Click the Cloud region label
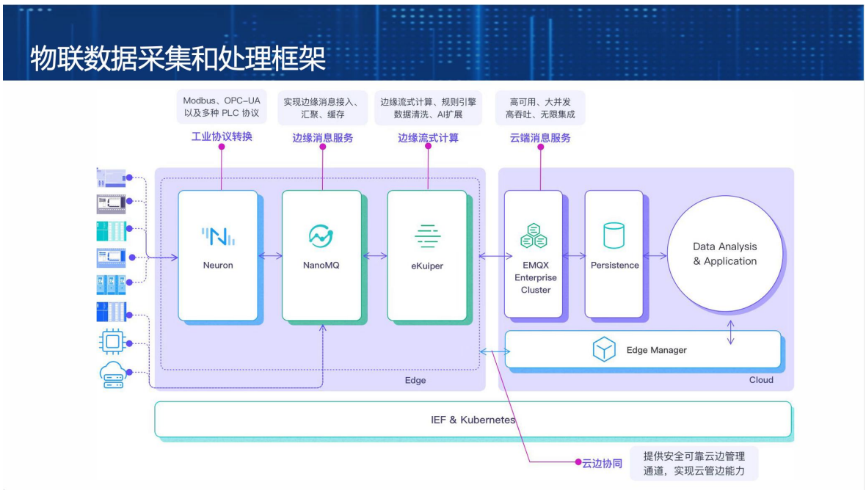The width and height of the screenshot is (866, 504). 761,379
